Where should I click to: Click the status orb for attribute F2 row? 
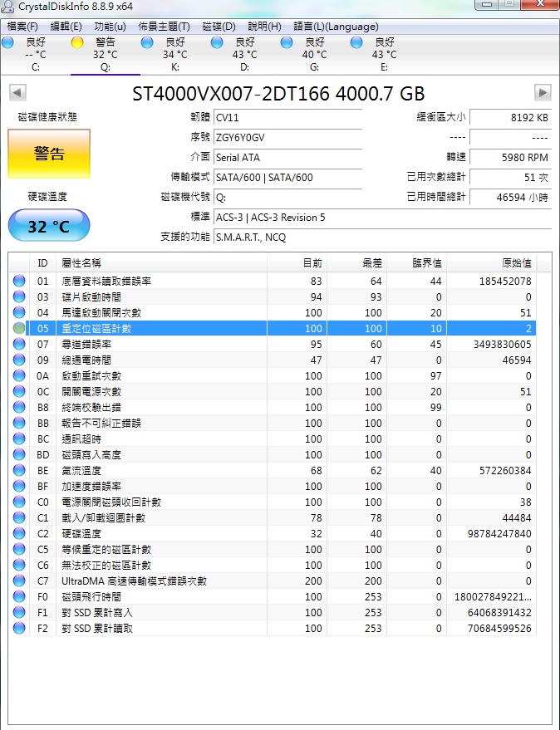click(19, 628)
